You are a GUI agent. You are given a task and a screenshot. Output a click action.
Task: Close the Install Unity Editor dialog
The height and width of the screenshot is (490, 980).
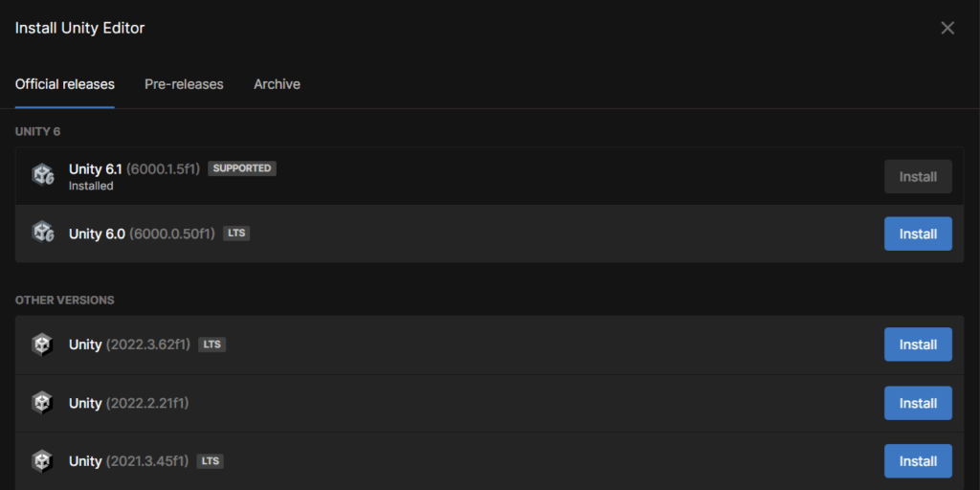pyautogui.click(x=947, y=28)
